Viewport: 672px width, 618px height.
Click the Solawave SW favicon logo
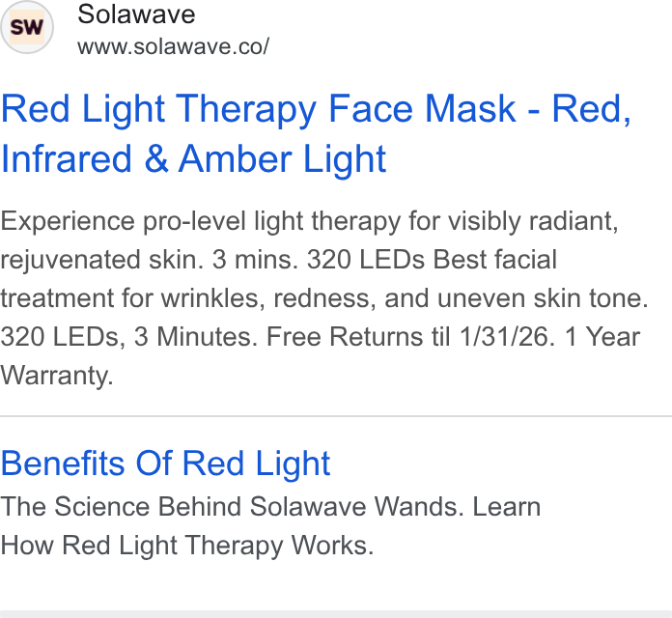(27, 27)
